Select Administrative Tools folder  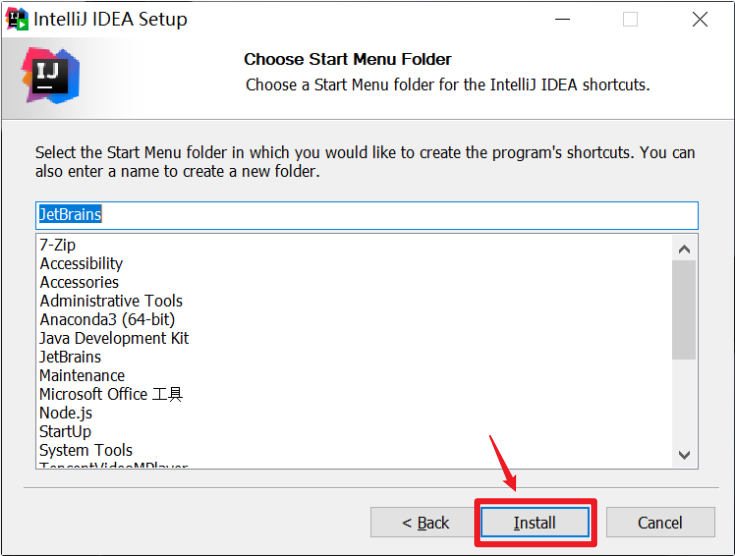111,301
